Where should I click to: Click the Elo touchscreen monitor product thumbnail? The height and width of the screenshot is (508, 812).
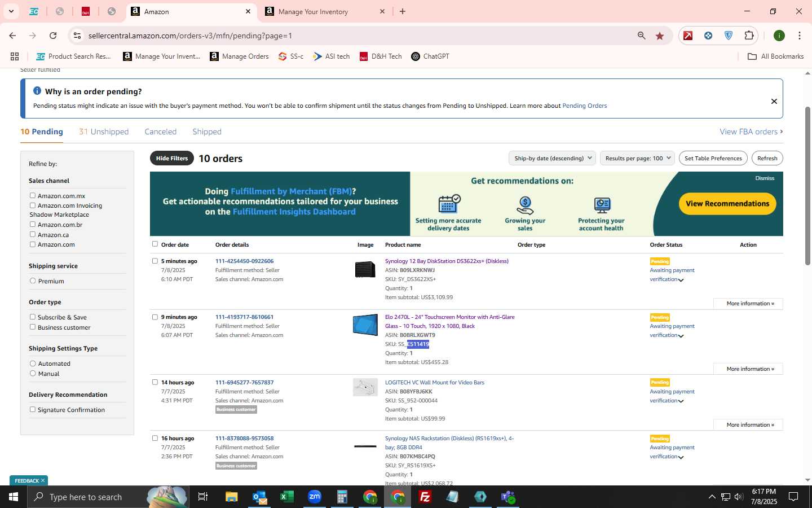[x=365, y=325]
